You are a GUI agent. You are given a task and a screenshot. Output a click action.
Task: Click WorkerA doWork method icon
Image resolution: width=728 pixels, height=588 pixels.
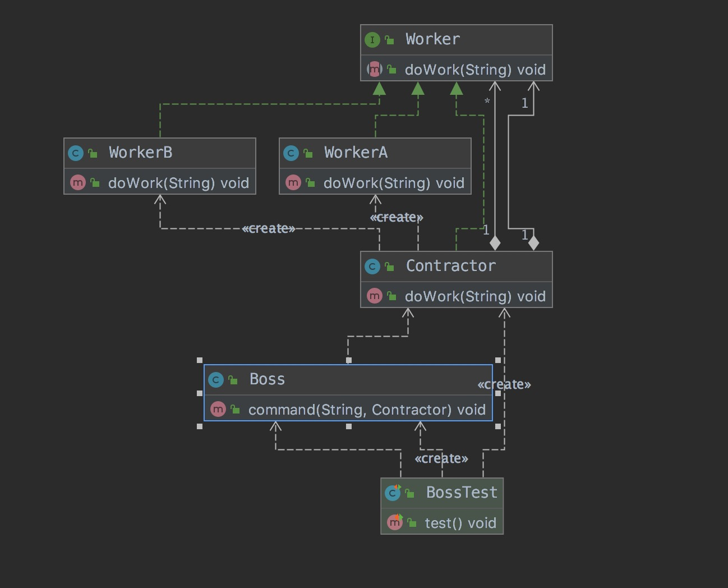pyautogui.click(x=293, y=182)
